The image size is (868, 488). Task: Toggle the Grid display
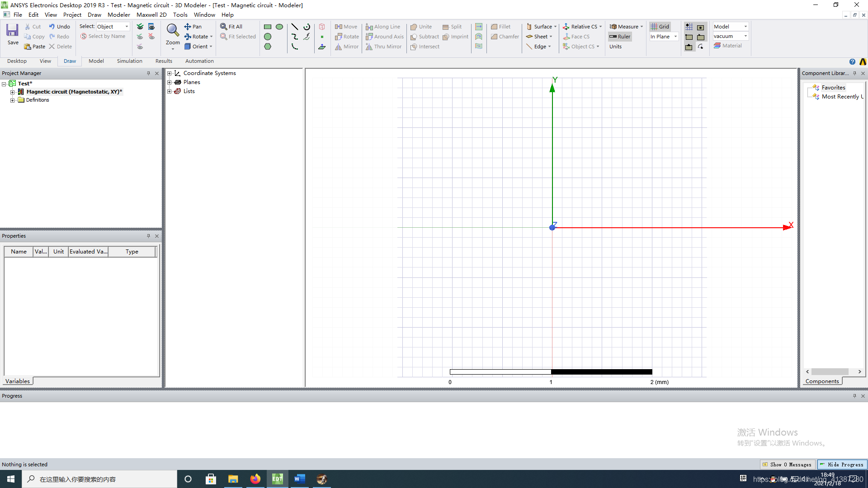[x=660, y=27]
